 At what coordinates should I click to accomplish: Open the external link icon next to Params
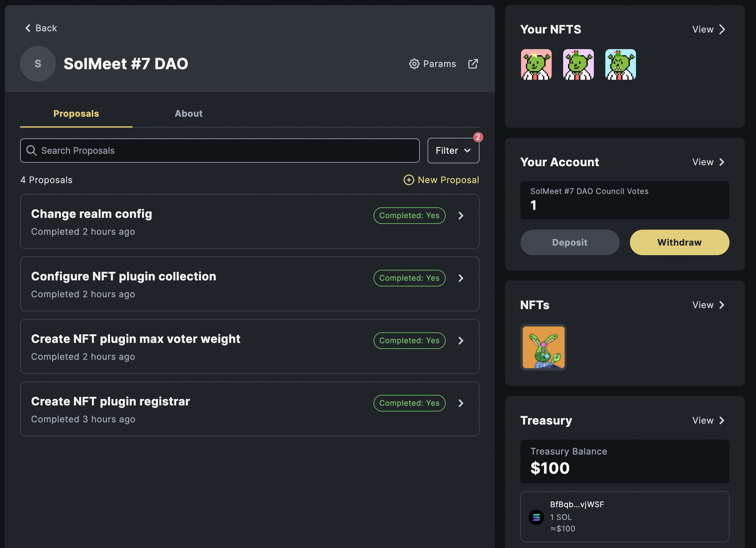473,64
